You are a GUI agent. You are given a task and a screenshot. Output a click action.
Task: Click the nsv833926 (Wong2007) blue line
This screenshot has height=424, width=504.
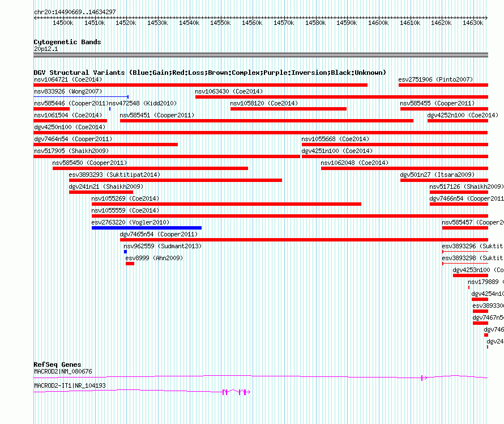pyautogui.click(x=81, y=96)
